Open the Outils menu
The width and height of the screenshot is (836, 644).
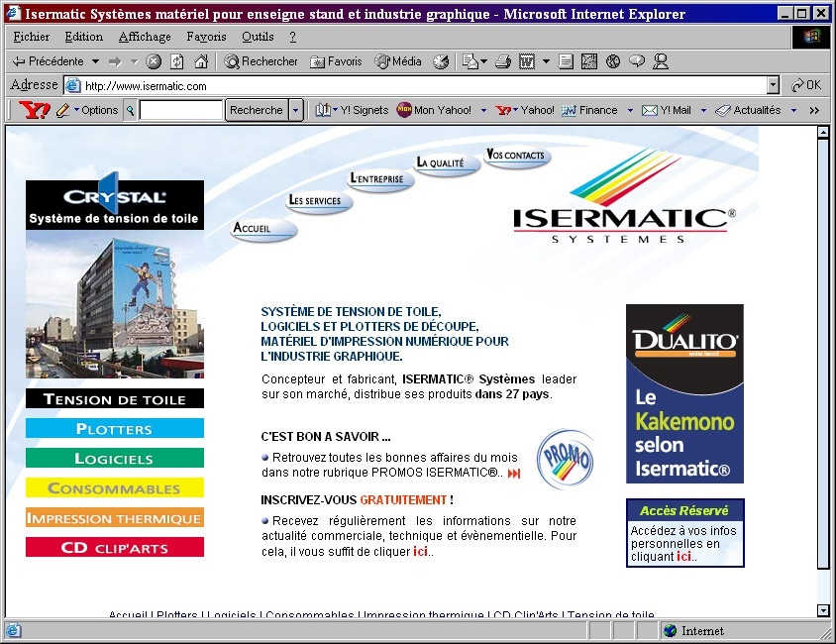(258, 37)
